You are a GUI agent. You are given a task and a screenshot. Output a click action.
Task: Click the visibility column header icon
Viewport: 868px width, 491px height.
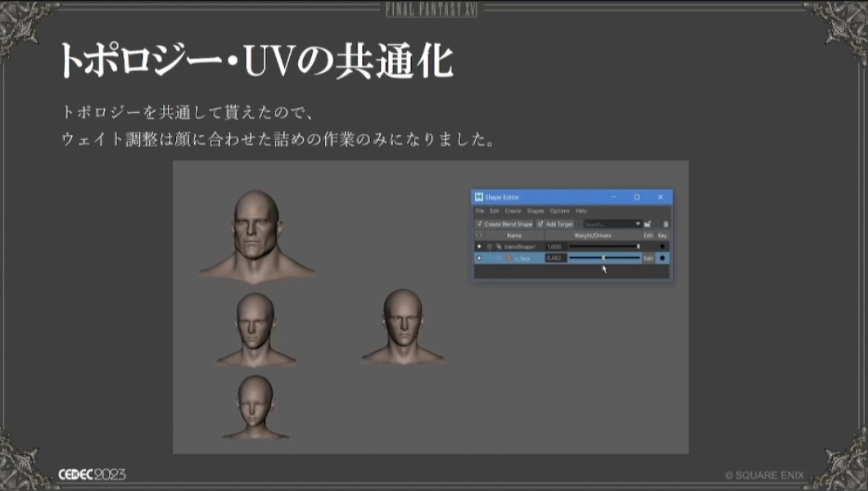click(x=479, y=236)
